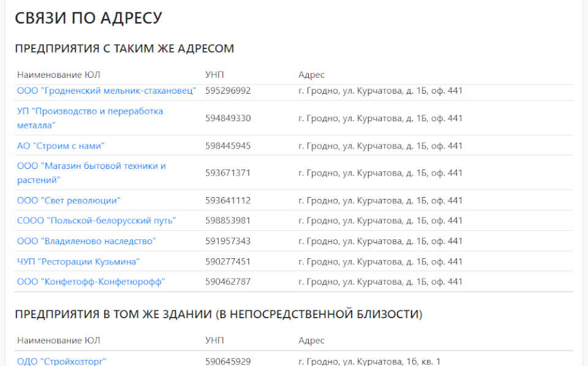
Task: Click the "СВЯЗИ ПО АДРЕСУ" page heading
Action: pos(88,18)
